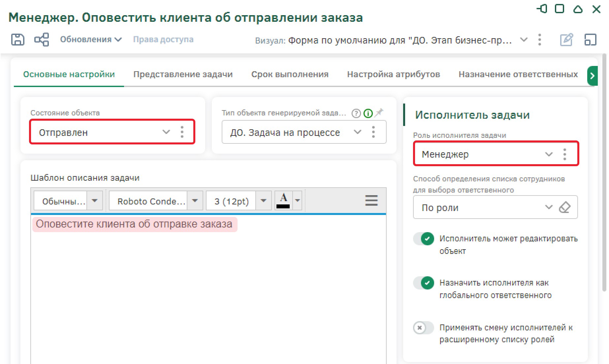Clear the По роли field with the eraser icon

[564, 207]
